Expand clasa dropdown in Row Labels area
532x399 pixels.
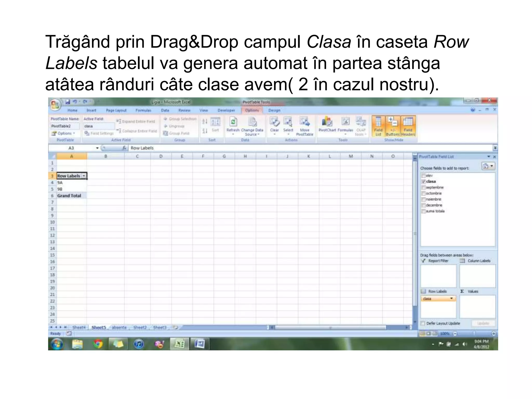point(451,298)
